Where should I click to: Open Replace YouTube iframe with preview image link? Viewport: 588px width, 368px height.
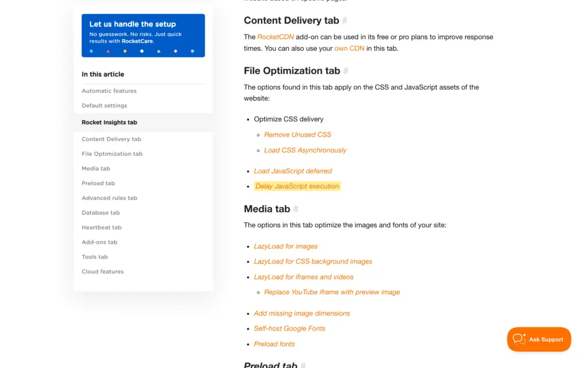point(332,292)
